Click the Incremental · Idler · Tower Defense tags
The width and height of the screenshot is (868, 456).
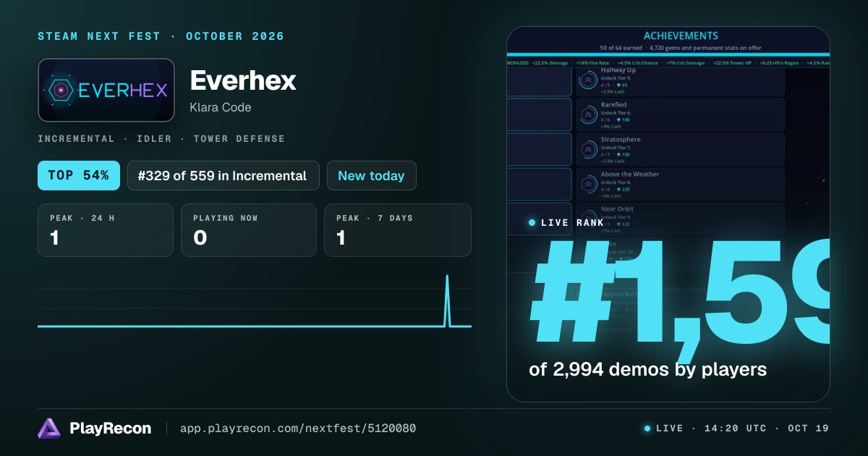[161, 138]
